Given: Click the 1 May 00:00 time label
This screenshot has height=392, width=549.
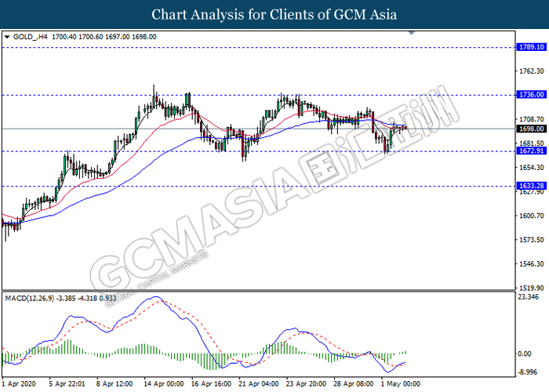Looking at the screenshot, I should tap(401, 384).
